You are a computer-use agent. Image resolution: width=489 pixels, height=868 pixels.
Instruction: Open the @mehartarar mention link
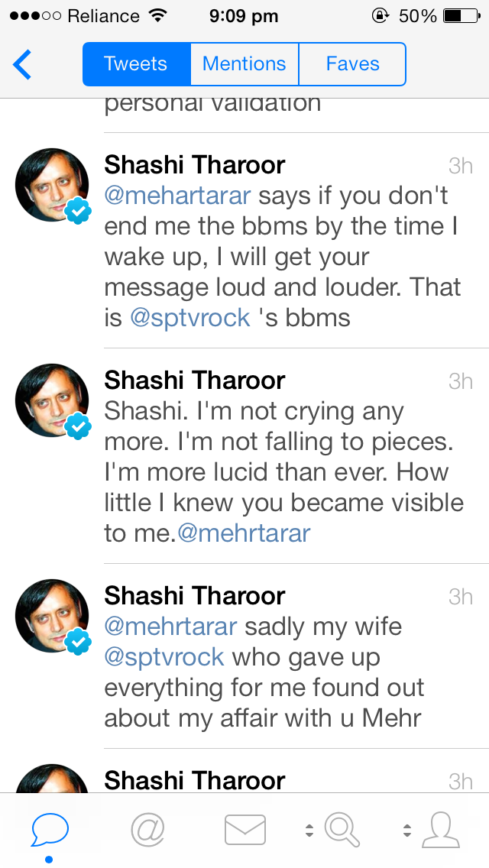(177, 196)
